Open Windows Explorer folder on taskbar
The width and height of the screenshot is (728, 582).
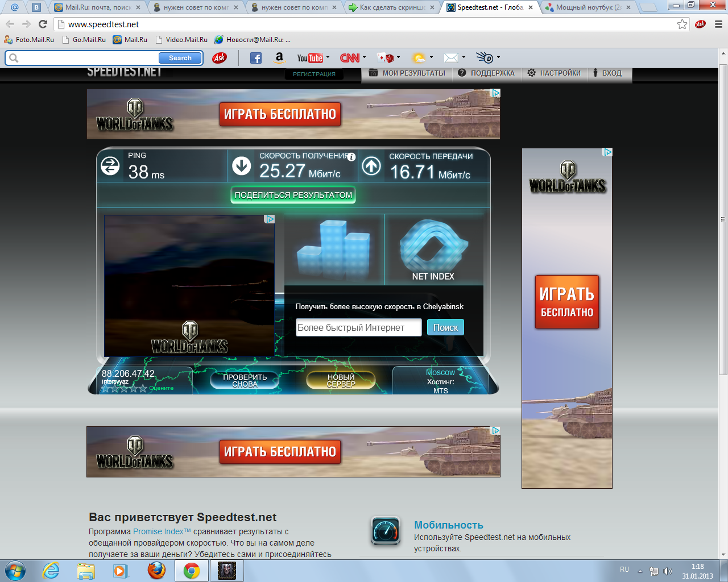pyautogui.click(x=86, y=571)
